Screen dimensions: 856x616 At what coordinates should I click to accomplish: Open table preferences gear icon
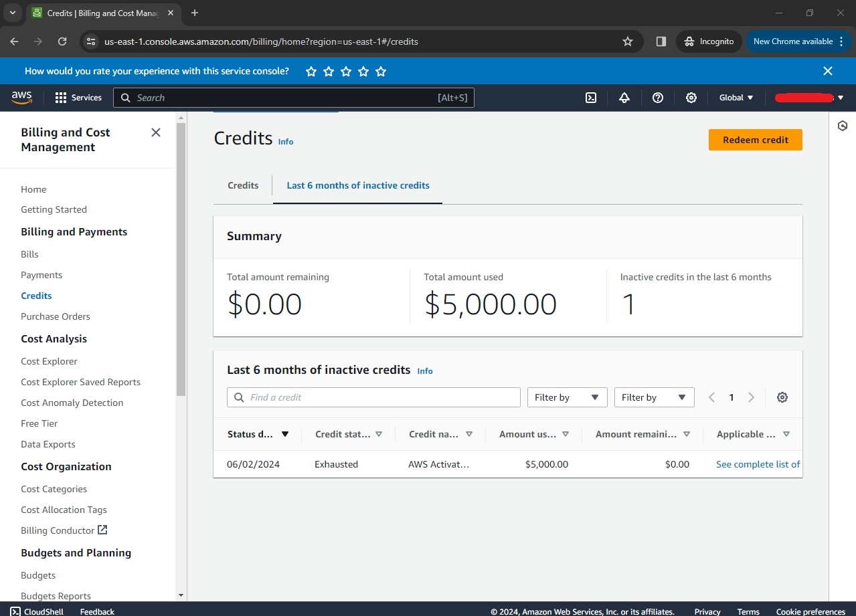782,397
